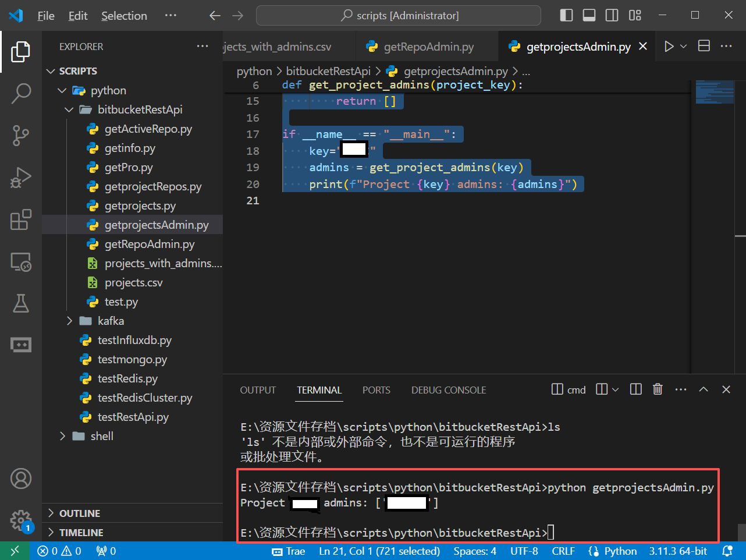Open the Manage gear settings

21,520
